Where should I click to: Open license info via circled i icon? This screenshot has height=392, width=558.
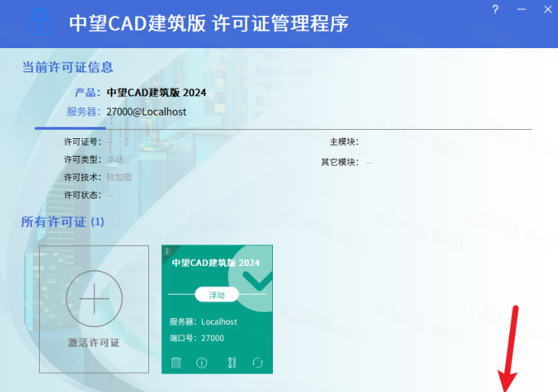(202, 363)
